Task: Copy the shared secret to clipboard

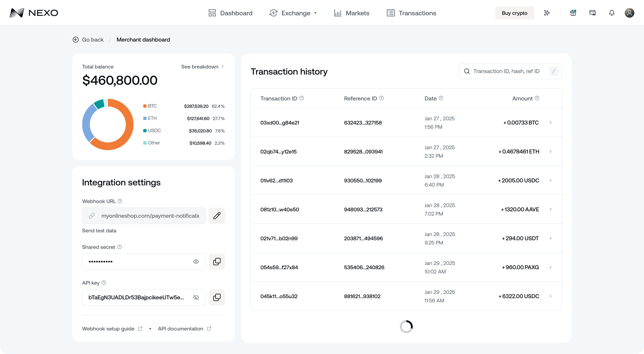Action: tap(217, 261)
